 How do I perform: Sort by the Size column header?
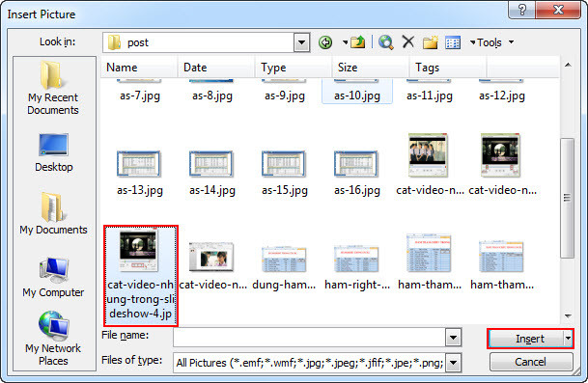coord(371,68)
